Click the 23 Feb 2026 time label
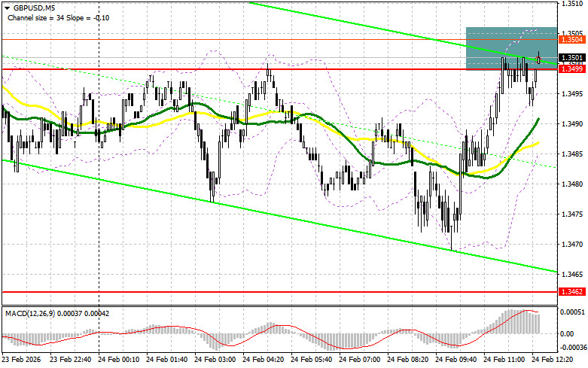 pos(21,360)
